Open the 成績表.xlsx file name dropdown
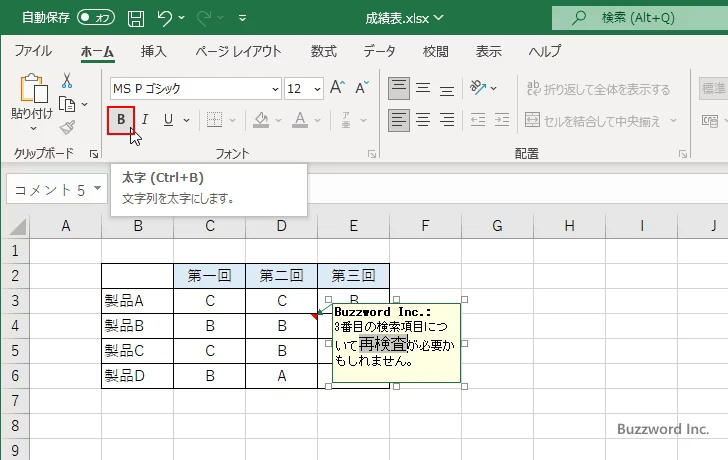This screenshot has width=728, height=460. [439, 18]
